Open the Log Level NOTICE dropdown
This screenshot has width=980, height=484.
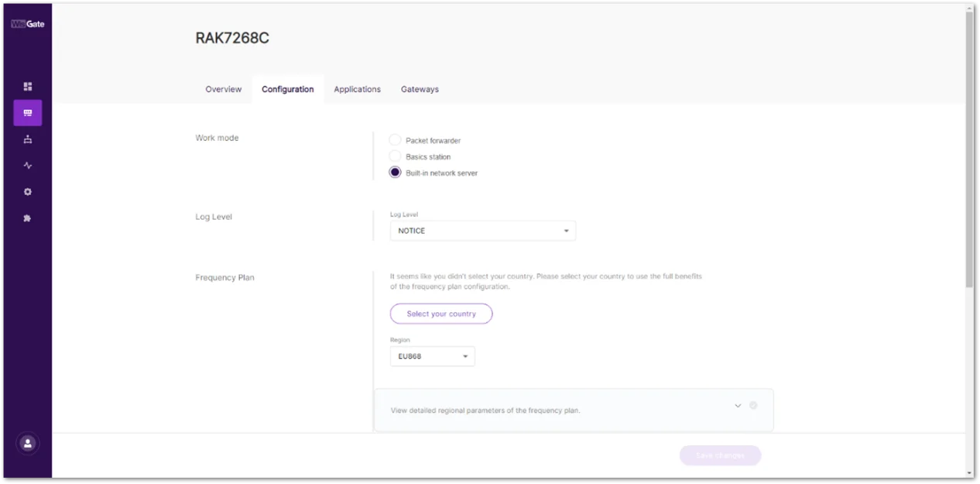(x=483, y=231)
